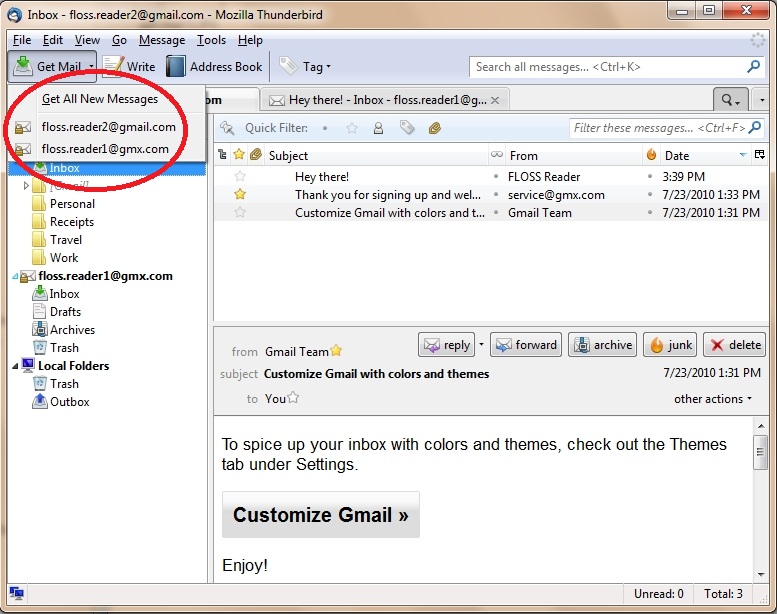The height and width of the screenshot is (614, 777).
Task: Open the Go menu
Action: point(119,40)
